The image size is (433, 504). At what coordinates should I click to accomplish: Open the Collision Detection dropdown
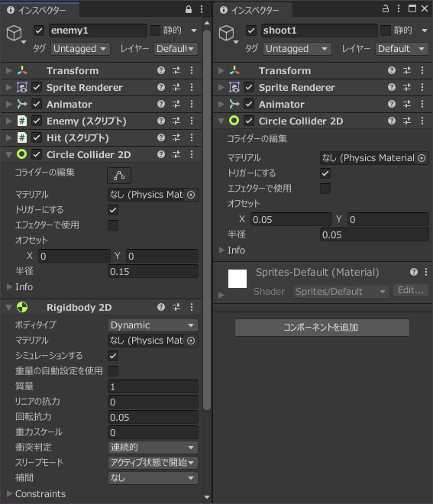[x=153, y=447]
